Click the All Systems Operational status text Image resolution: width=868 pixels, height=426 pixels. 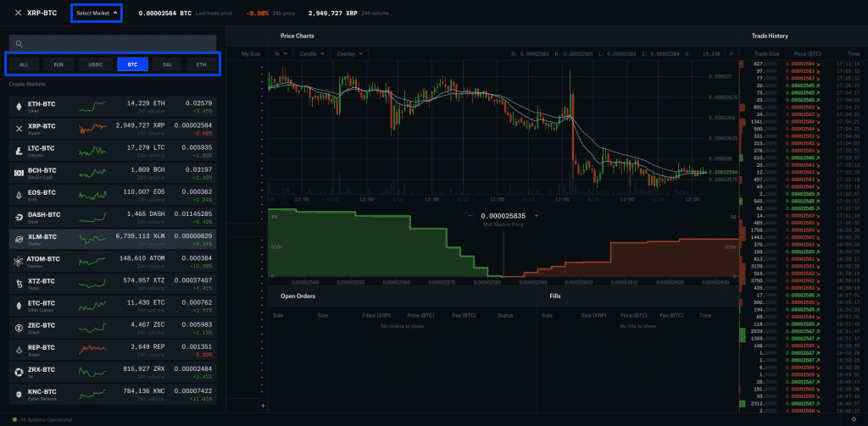point(46,420)
